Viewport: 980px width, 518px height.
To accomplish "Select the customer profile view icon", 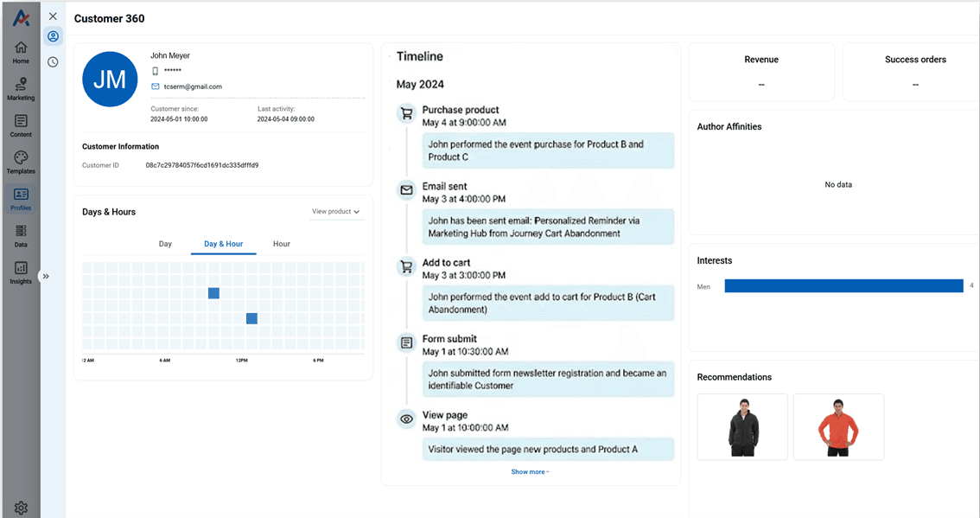I will coord(53,36).
